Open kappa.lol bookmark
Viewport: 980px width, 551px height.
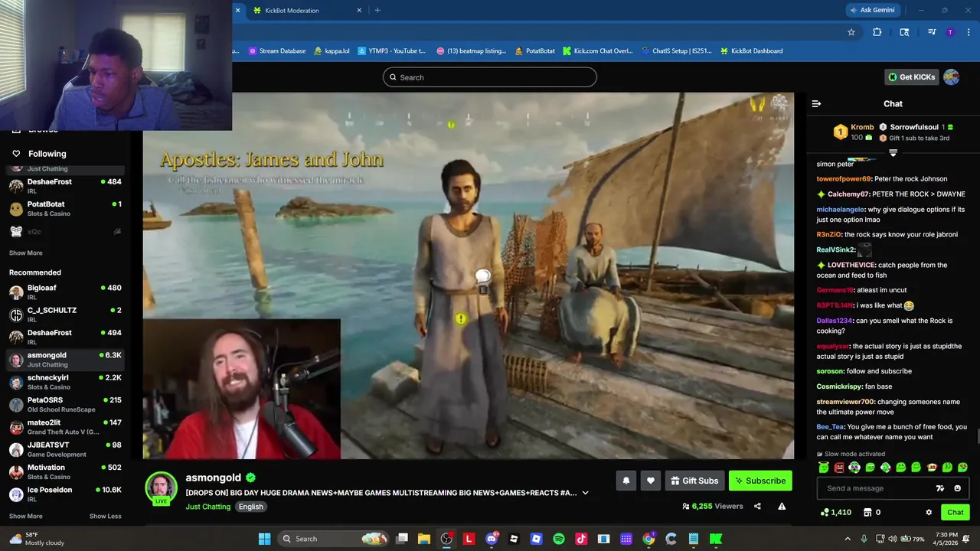pyautogui.click(x=332, y=51)
